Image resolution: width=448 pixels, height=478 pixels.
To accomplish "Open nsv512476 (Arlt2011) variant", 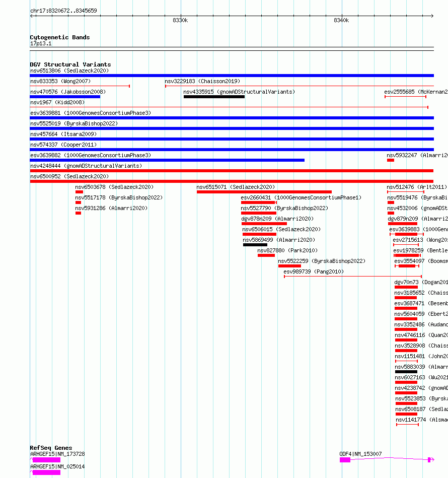I will click(x=417, y=187).
